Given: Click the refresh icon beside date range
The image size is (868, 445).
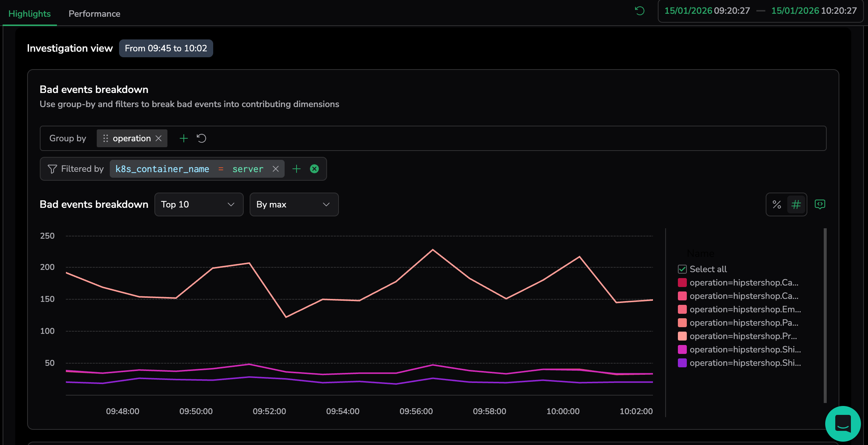Looking at the screenshot, I should [640, 11].
